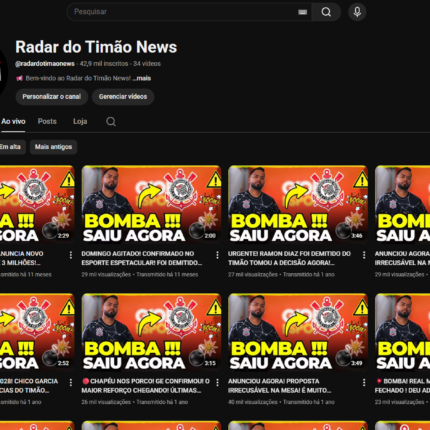Open the DOMINGO AGITADO video thumbnail
The width and height of the screenshot is (430, 430).
pyautogui.click(x=151, y=204)
